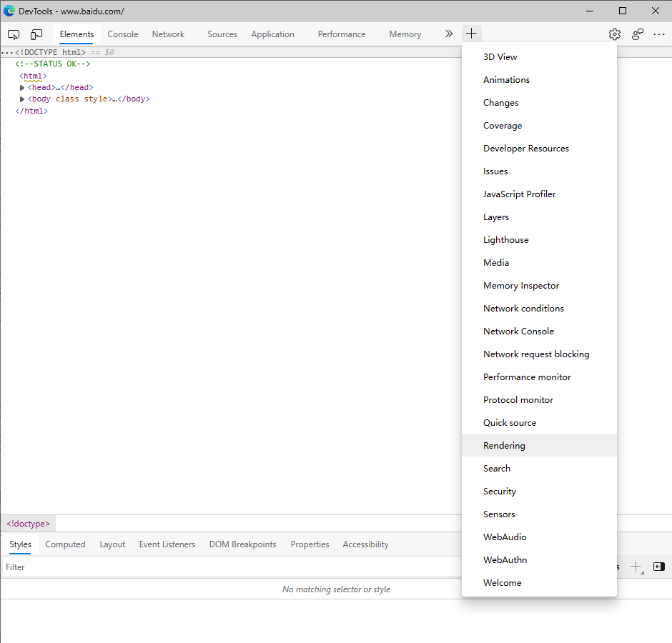Open the Event Listeners tab
672x643 pixels.
pos(167,544)
